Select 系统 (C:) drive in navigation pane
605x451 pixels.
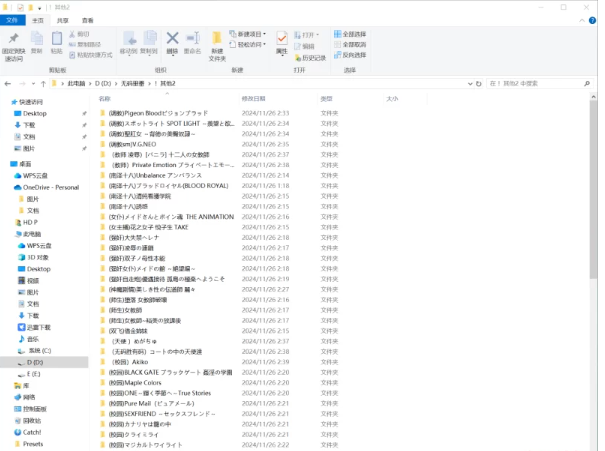click(x=35, y=351)
